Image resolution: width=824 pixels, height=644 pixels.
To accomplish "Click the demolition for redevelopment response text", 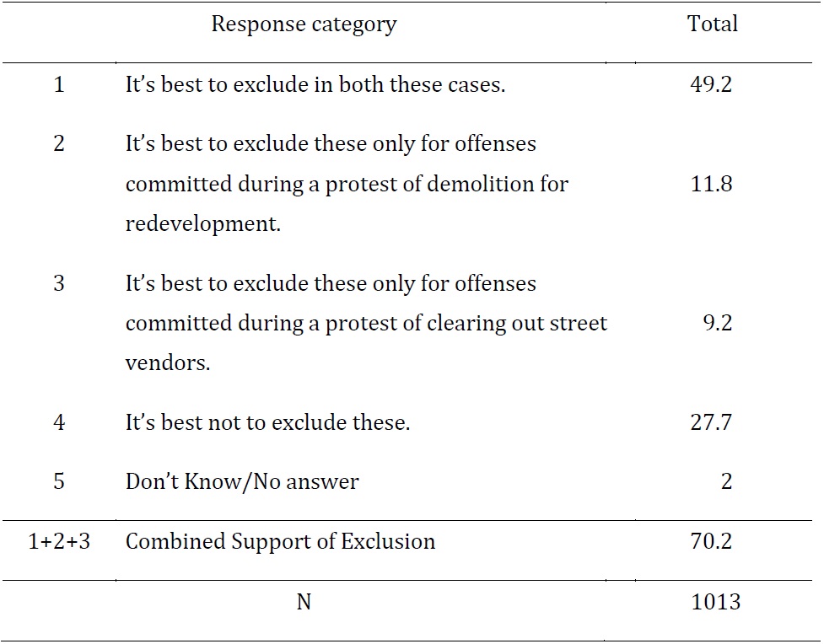I will (x=347, y=184).
